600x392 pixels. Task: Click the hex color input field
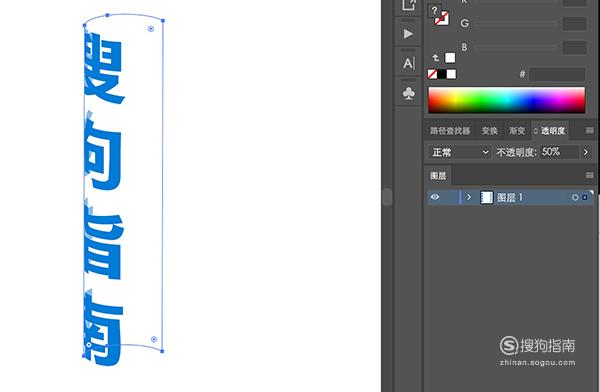click(557, 74)
